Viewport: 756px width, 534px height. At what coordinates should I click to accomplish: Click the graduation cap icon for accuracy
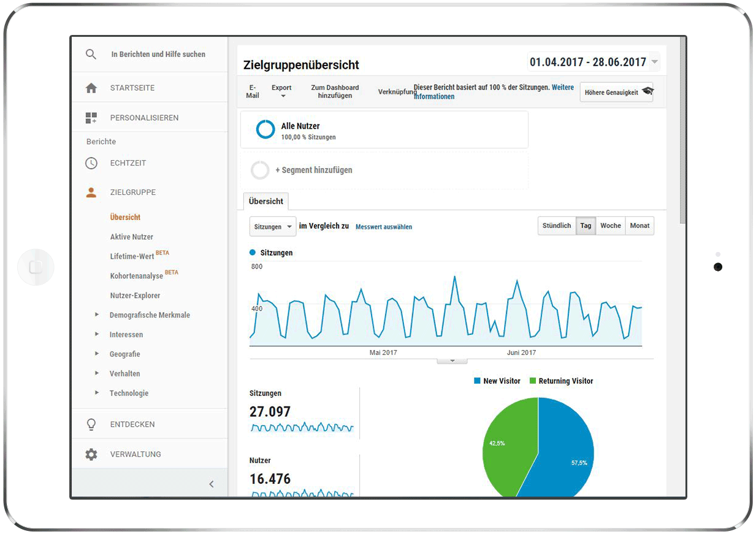tap(647, 91)
